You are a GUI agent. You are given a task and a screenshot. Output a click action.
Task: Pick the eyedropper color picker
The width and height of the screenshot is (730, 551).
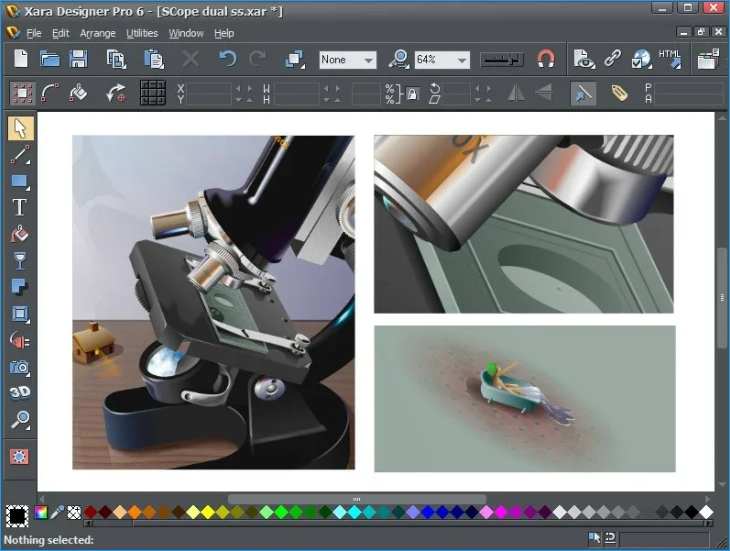pyautogui.click(x=57, y=513)
